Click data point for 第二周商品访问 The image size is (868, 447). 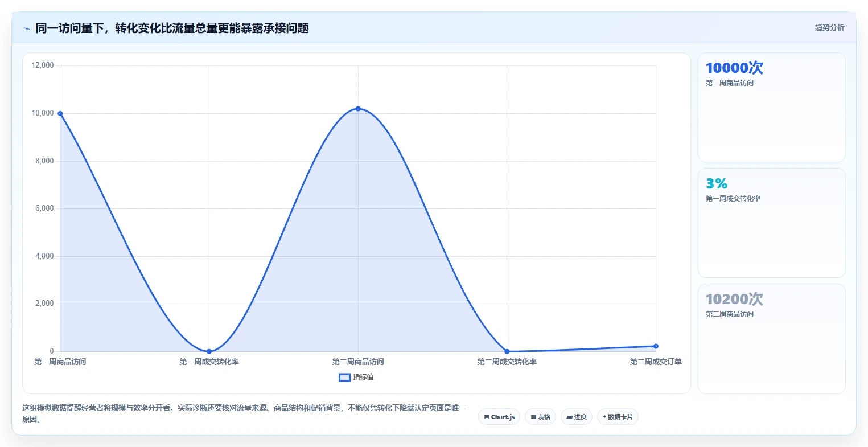[358, 109]
